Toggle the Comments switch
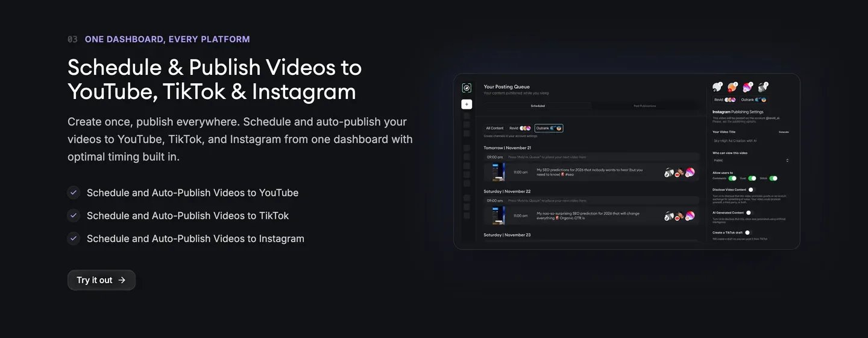 [x=732, y=178]
